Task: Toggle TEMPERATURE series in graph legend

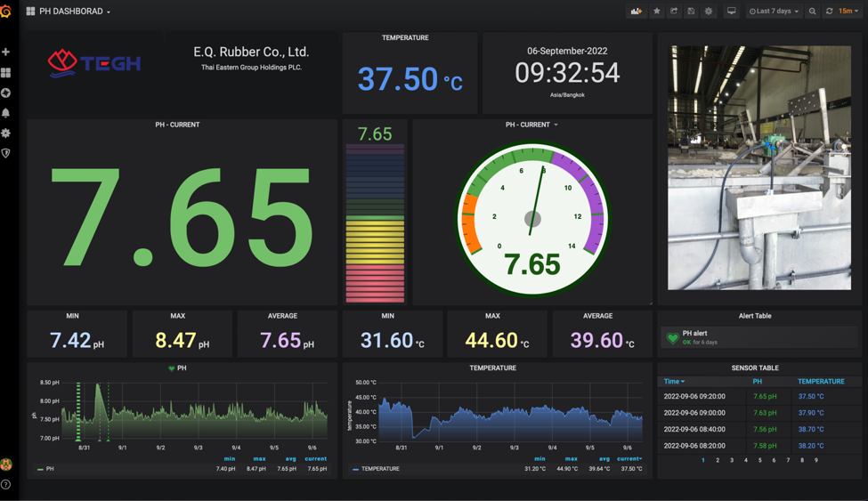Action: [380, 469]
